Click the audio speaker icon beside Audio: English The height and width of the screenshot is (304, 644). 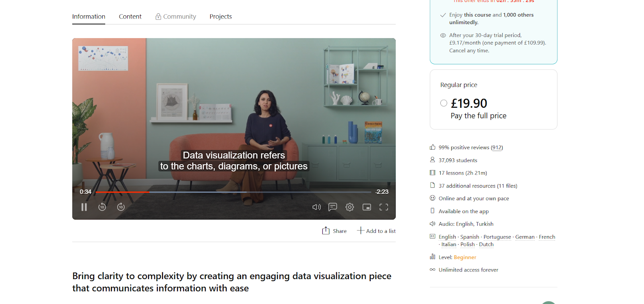point(433,224)
